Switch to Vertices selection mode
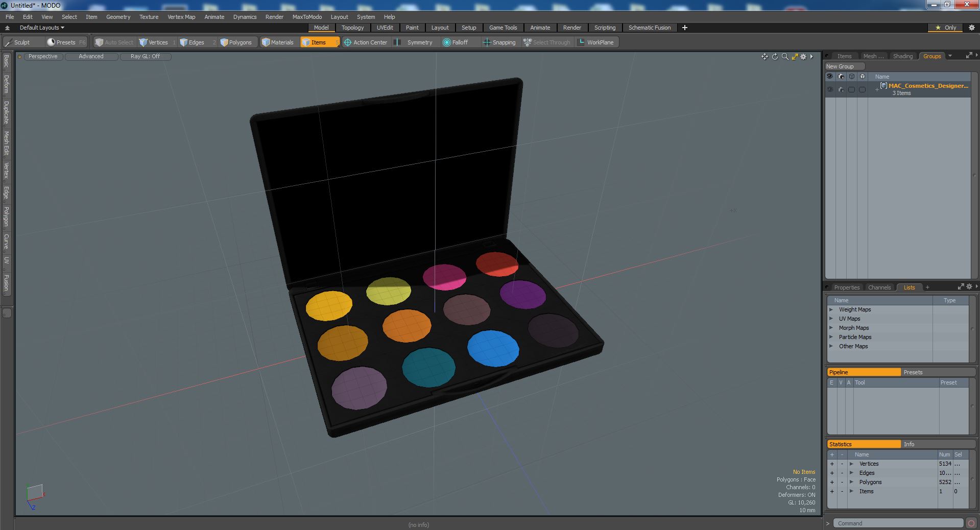 coord(157,42)
